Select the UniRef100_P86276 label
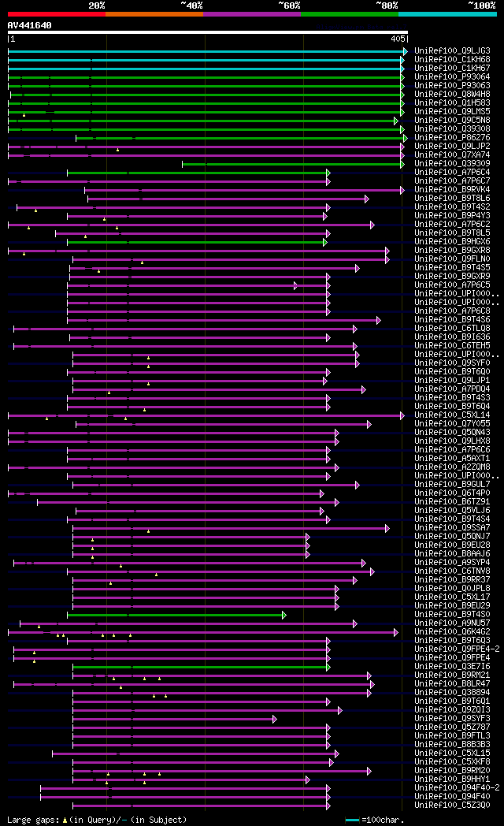Image resolution: width=504 pixels, height=826 pixels. (452, 138)
